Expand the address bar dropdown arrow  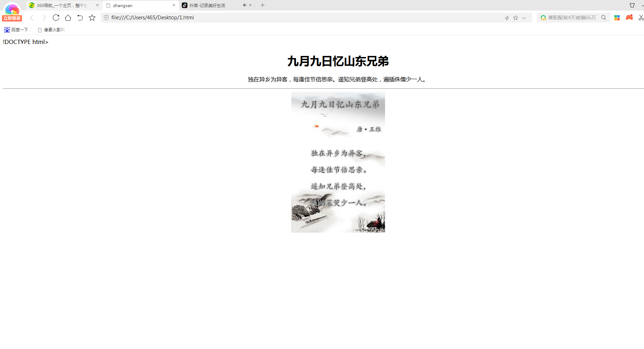(524, 18)
